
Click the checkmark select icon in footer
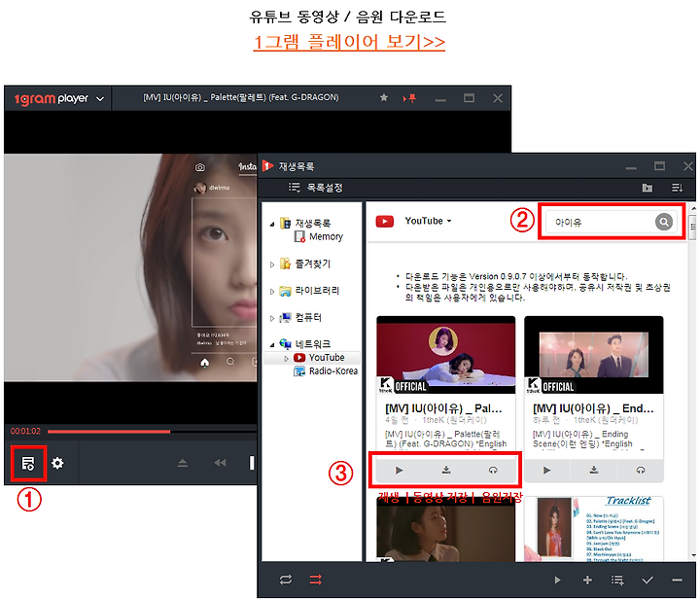[647, 580]
